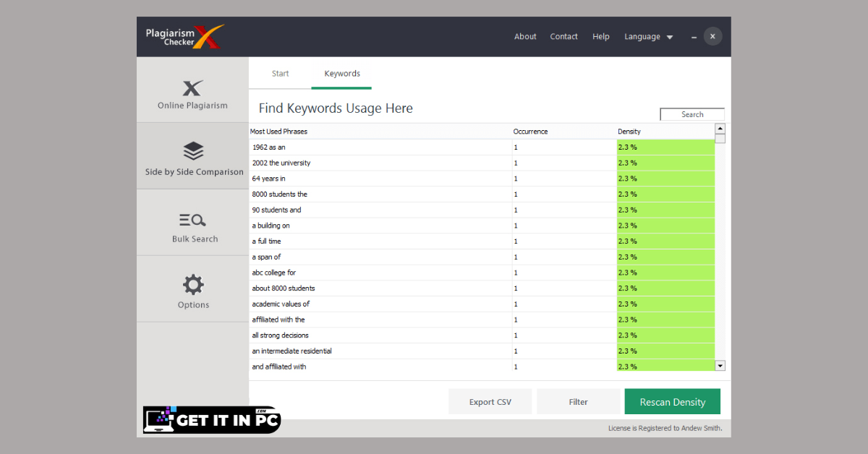Select the Side by Side Comparison layers icon

tap(193, 151)
